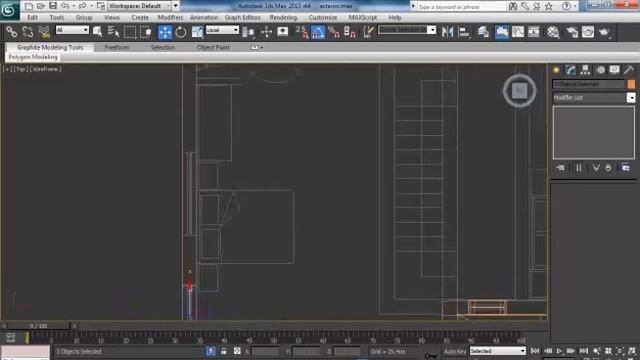640x360 pixels.
Task: Click the Mirror tool icon
Action: coord(447,32)
